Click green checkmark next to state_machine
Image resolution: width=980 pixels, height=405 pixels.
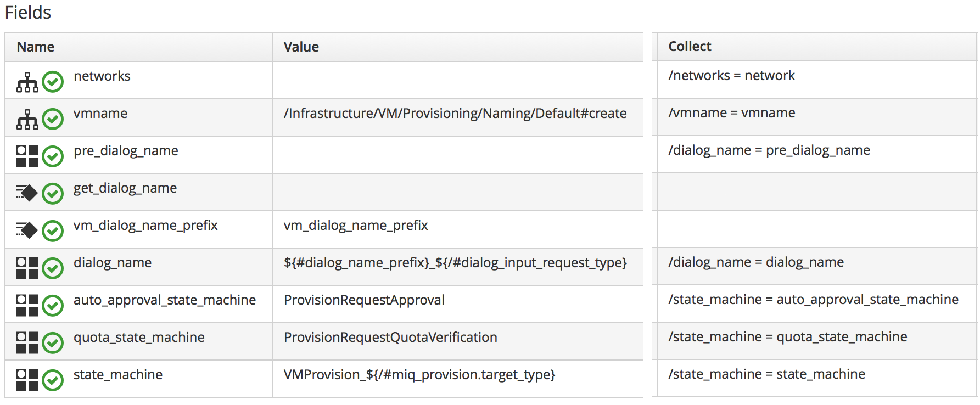(53, 380)
